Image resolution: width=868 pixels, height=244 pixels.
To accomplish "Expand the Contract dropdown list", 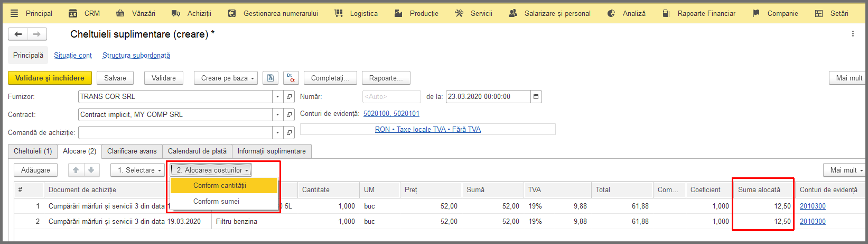I will point(278,114).
